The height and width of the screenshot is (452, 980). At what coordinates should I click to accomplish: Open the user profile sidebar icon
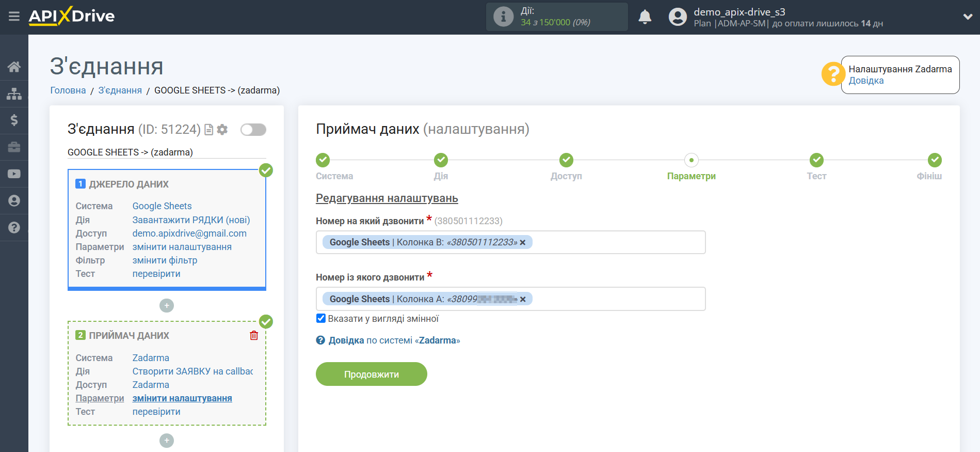pos(14,201)
